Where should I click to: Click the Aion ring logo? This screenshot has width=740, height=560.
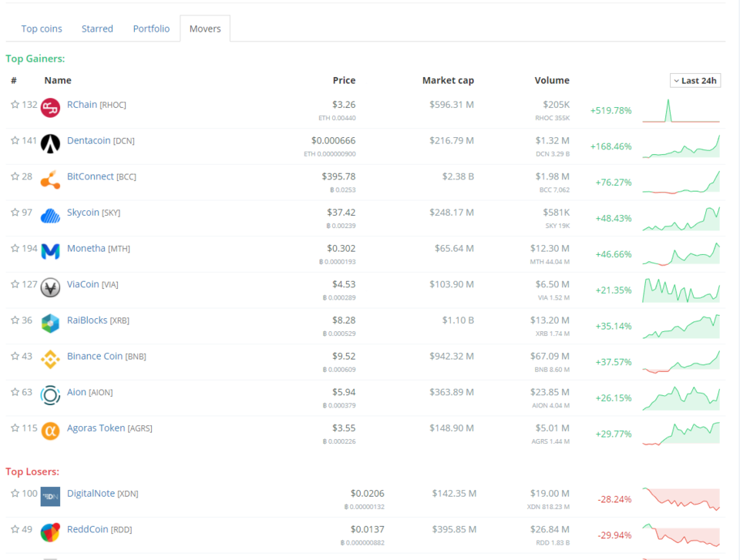point(50,395)
